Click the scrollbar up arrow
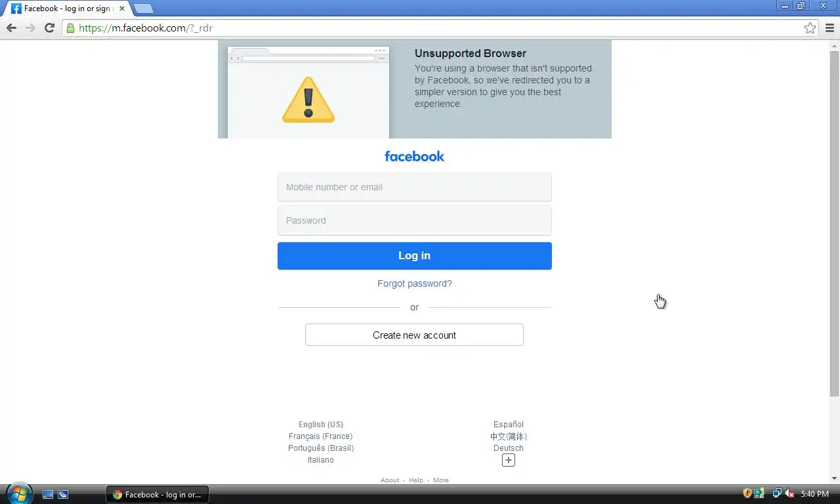The height and width of the screenshot is (504, 840). point(834,45)
